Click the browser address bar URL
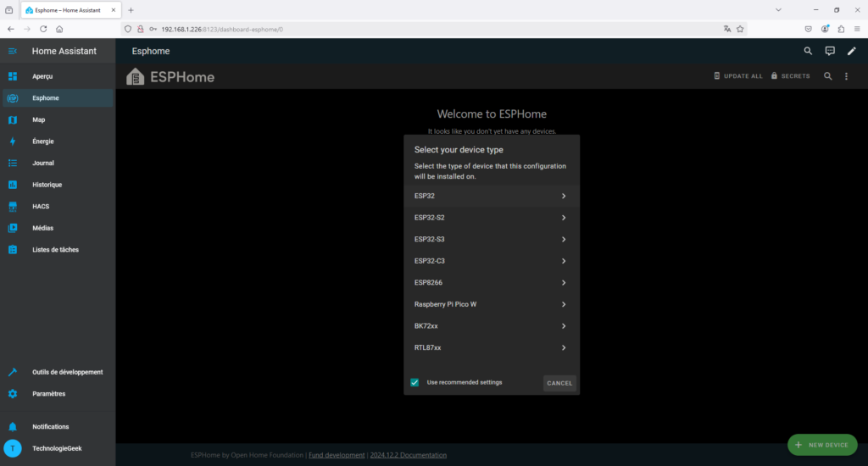Image resolution: width=868 pixels, height=466 pixels. pos(222,30)
